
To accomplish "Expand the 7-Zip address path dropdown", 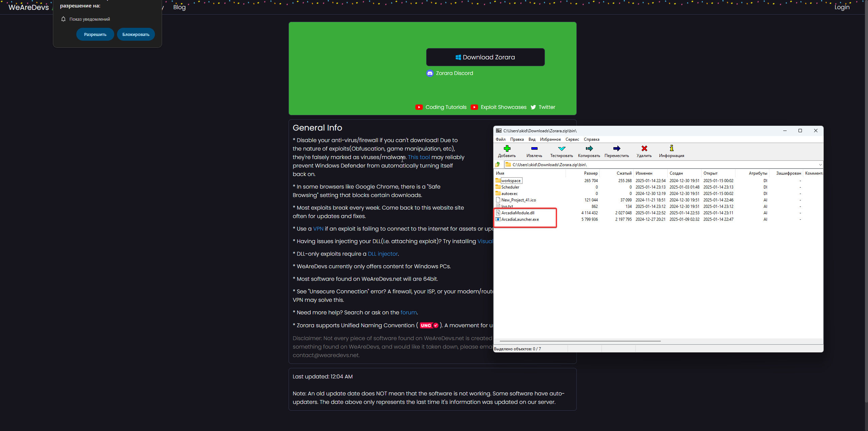I will point(820,165).
